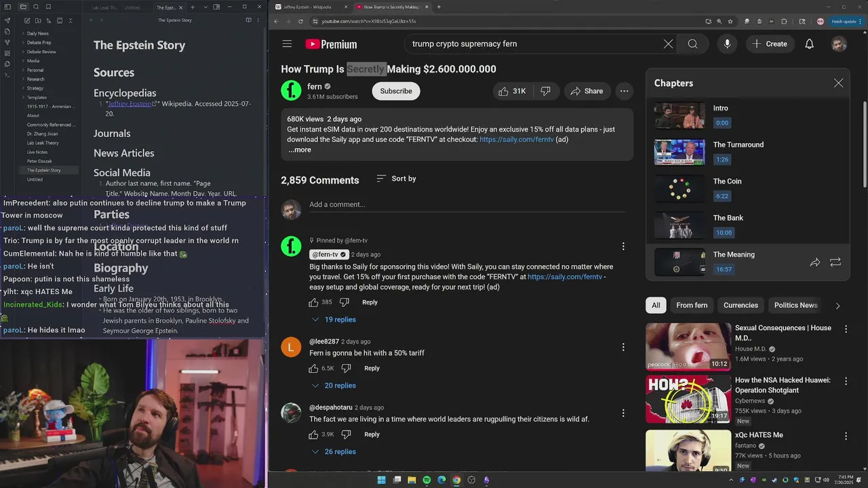
Task: Show more of video description
Action: tap(299, 150)
